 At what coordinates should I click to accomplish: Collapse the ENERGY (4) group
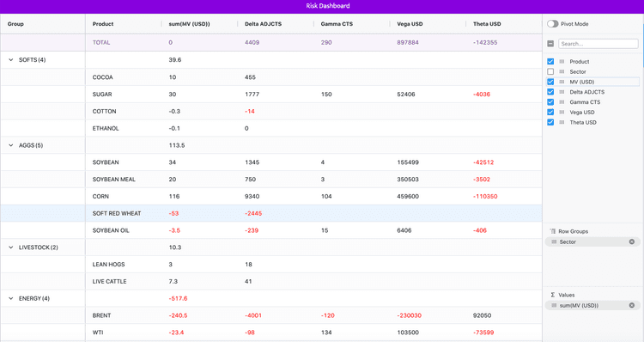[x=11, y=298]
